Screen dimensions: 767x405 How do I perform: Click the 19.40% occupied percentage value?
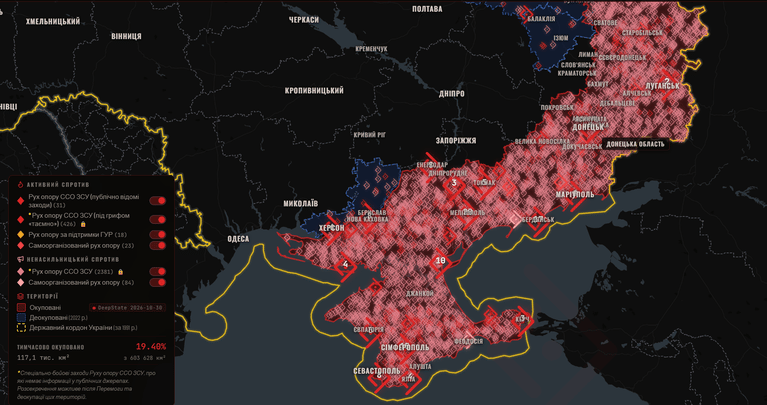coord(151,347)
